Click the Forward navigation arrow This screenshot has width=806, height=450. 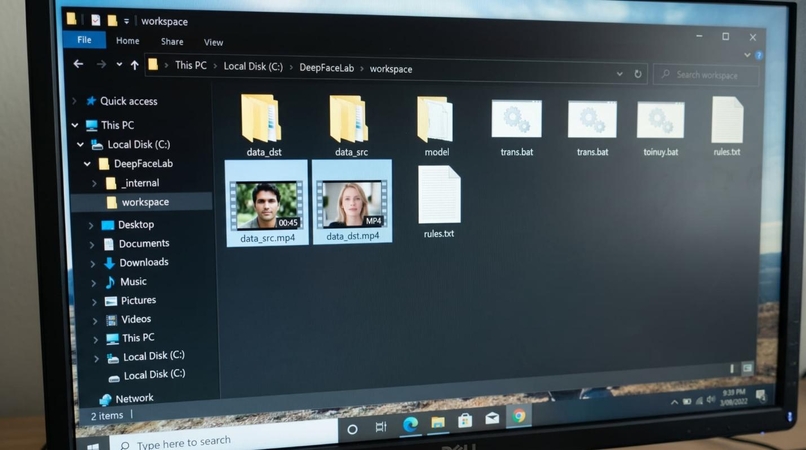pyautogui.click(x=101, y=64)
